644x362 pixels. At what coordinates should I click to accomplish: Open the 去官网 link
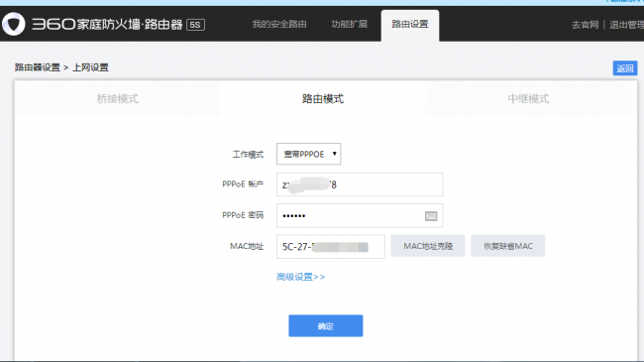(x=586, y=25)
